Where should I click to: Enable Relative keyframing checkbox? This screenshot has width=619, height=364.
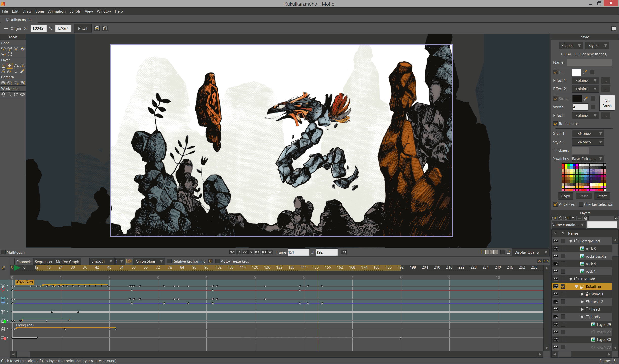[x=169, y=261]
